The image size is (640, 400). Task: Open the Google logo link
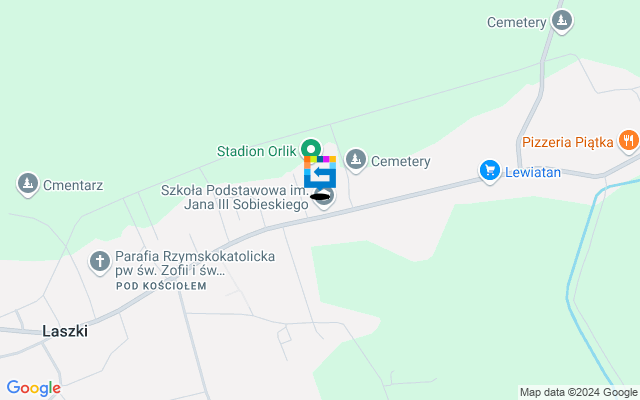coord(33,388)
